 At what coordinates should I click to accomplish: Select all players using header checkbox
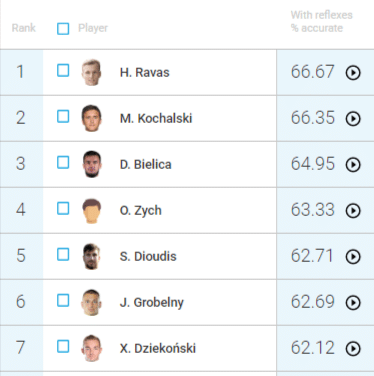coord(63,29)
